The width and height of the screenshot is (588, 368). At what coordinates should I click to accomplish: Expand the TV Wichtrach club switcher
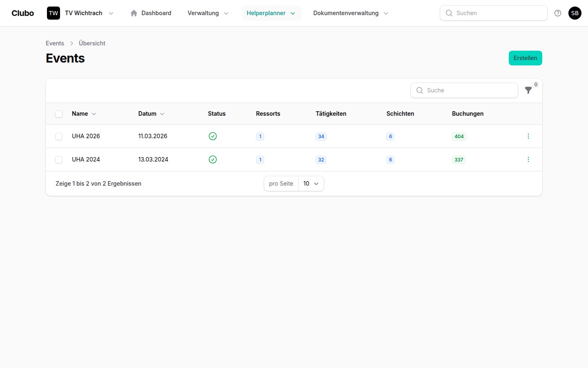pos(111,13)
